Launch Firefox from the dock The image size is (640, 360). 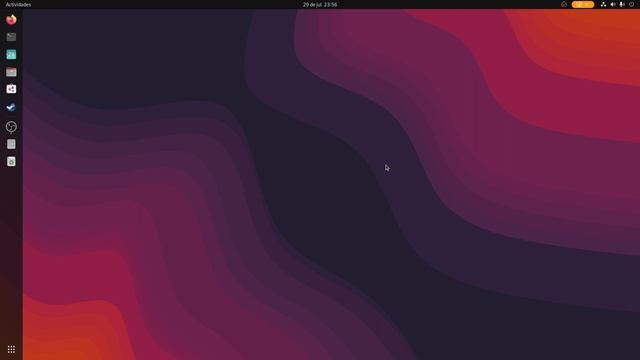pyautogui.click(x=11, y=20)
